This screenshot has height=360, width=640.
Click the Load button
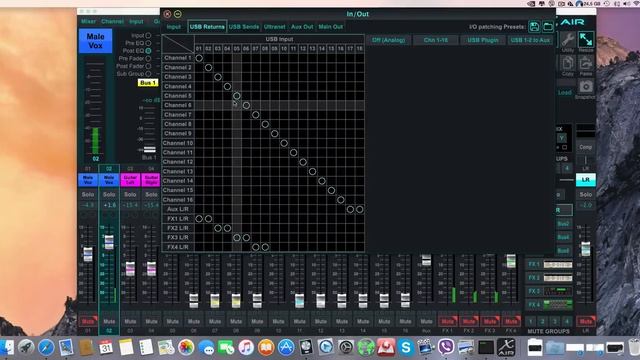[x=565, y=93]
